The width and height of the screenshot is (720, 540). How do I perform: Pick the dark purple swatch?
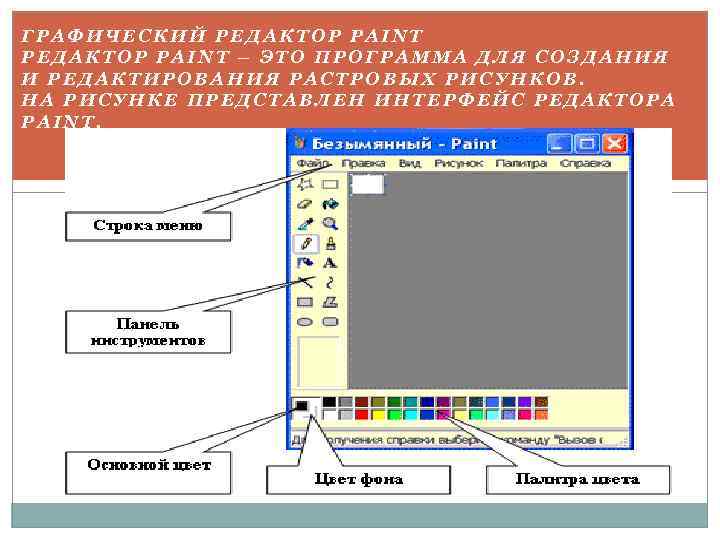(444, 402)
